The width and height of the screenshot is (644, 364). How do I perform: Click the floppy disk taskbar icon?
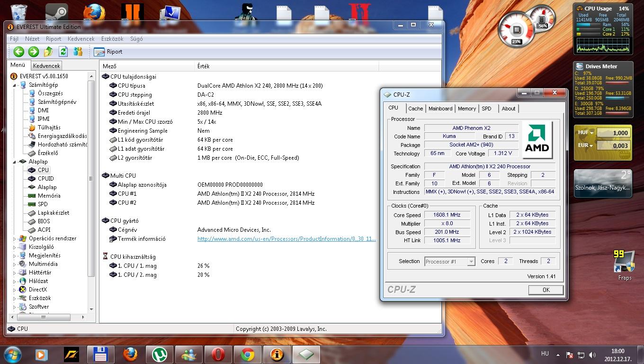tap(101, 354)
